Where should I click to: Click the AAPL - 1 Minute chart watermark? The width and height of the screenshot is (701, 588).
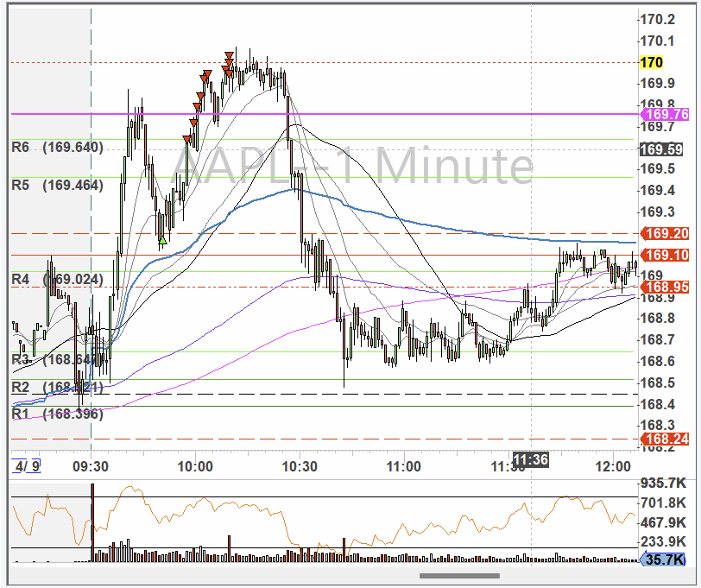(x=349, y=167)
